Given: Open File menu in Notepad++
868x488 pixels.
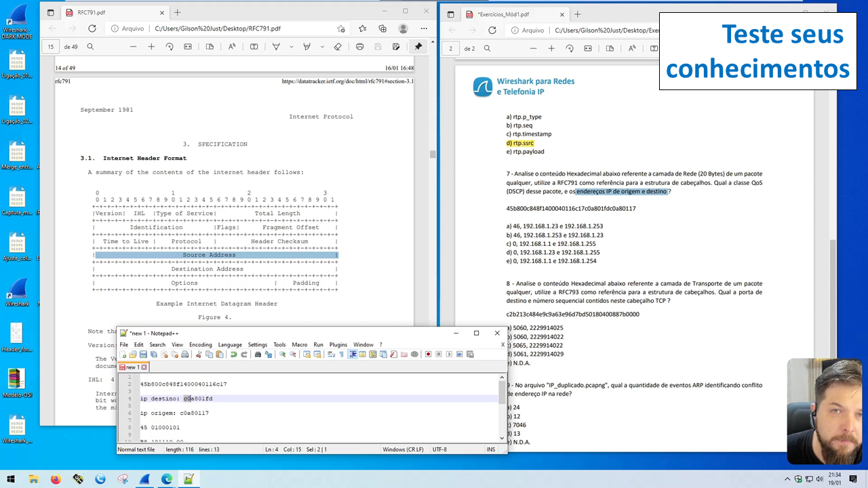Looking at the screenshot, I should 124,344.
